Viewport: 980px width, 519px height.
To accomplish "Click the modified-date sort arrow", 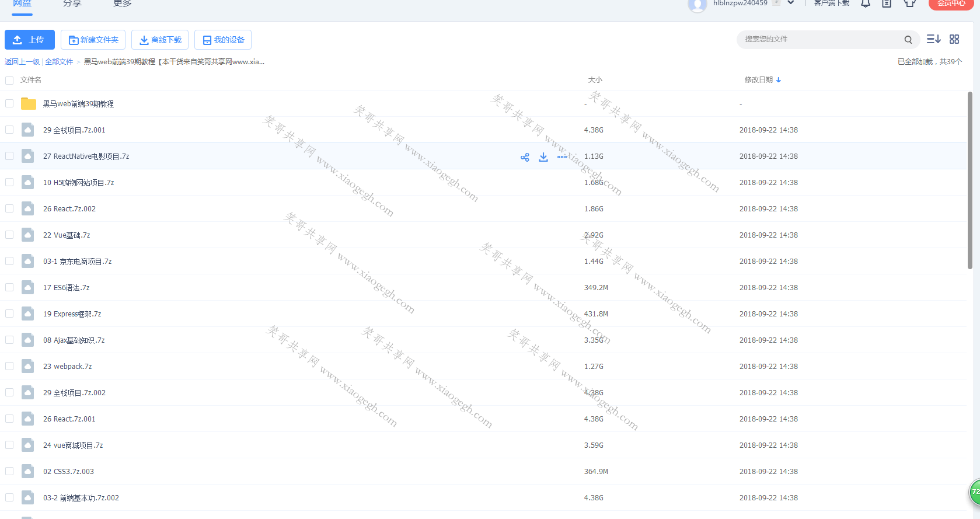I will pyautogui.click(x=779, y=80).
